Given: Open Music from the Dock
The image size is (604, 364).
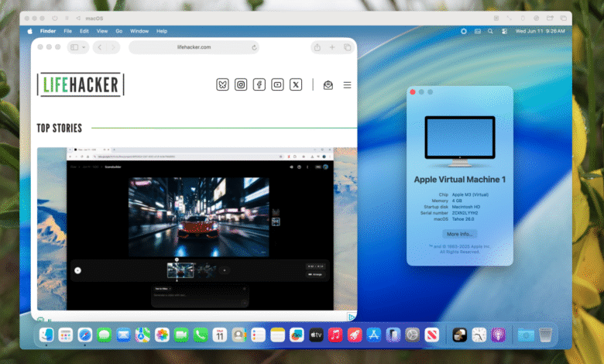Looking at the screenshot, I should pos(335,335).
